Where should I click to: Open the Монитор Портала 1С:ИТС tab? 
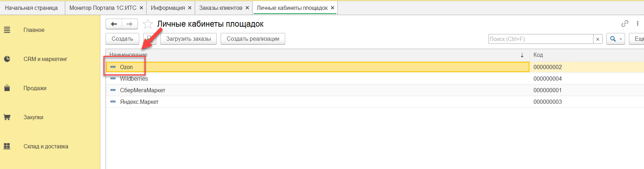tap(103, 8)
